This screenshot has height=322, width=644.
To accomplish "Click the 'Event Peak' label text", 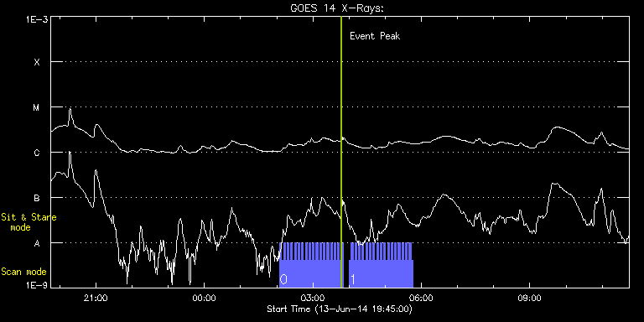I will (375, 36).
